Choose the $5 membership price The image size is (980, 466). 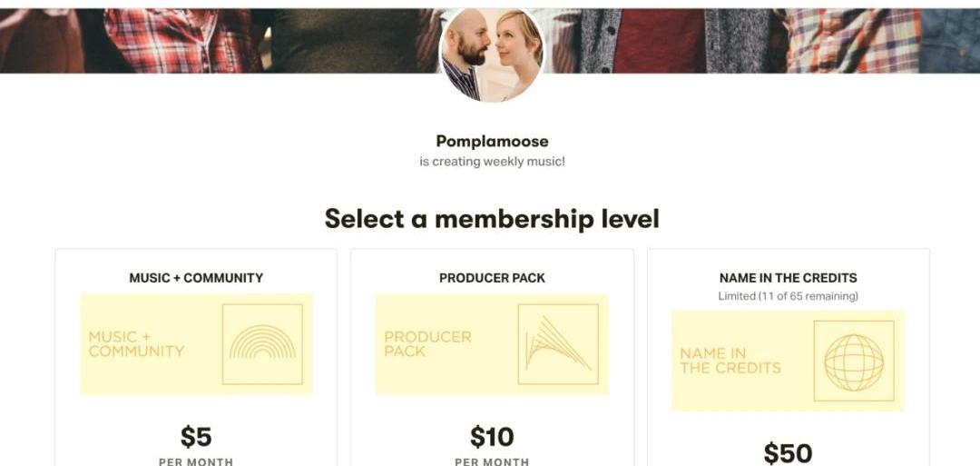click(x=196, y=437)
